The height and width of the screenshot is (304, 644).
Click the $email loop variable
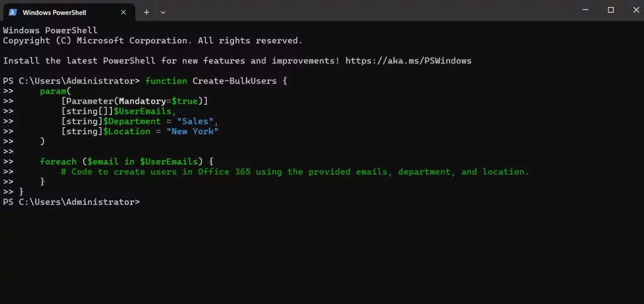tap(103, 161)
